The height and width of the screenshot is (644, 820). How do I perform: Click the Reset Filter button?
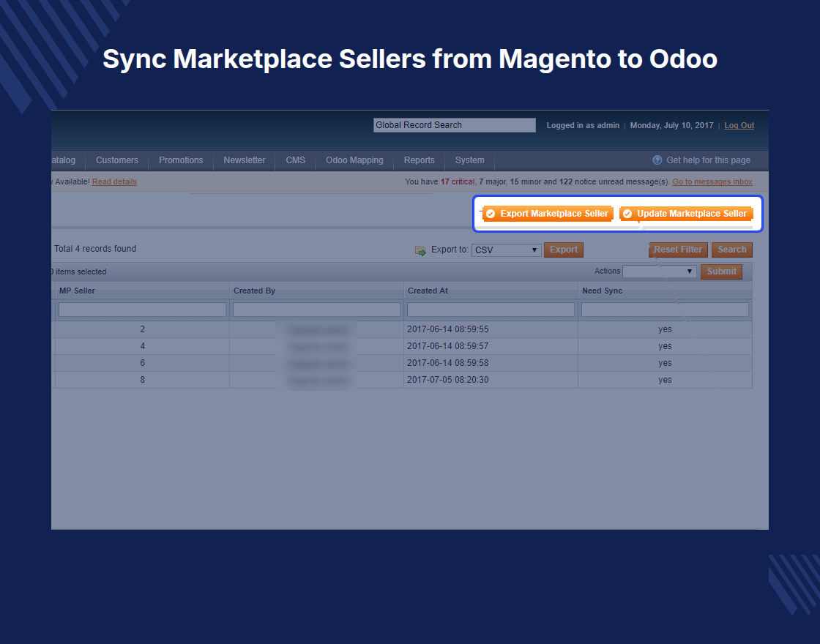pyautogui.click(x=678, y=250)
